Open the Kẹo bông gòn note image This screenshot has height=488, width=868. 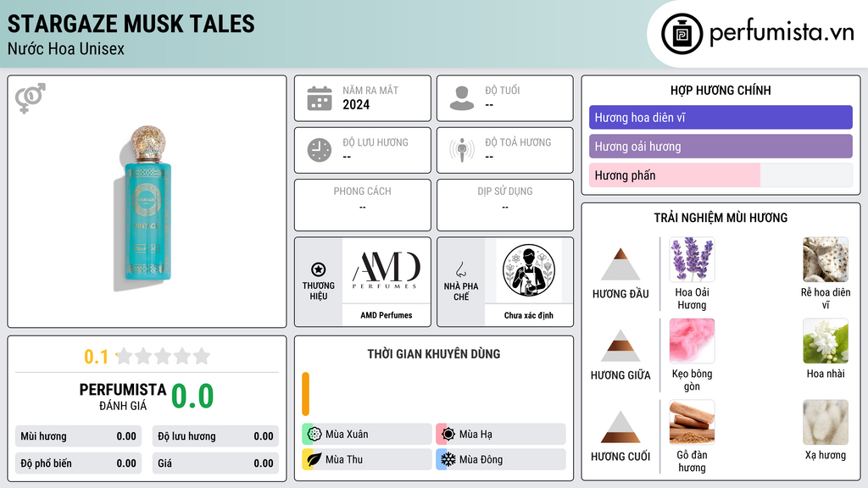pyautogui.click(x=692, y=341)
